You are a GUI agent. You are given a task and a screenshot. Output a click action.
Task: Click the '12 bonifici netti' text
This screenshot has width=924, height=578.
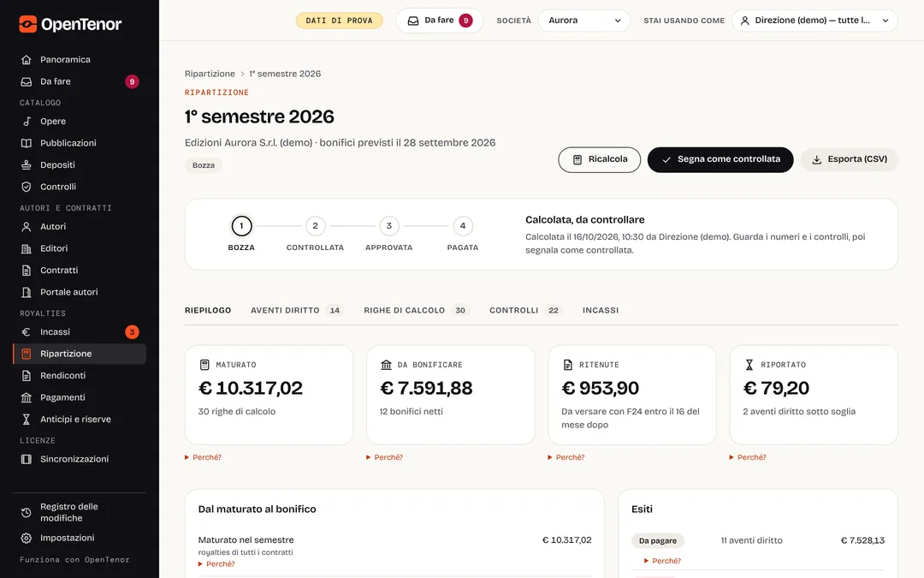412,412
